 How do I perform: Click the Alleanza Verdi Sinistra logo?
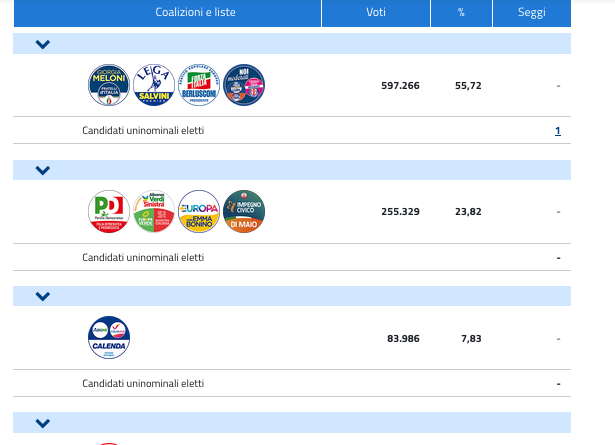point(154,211)
